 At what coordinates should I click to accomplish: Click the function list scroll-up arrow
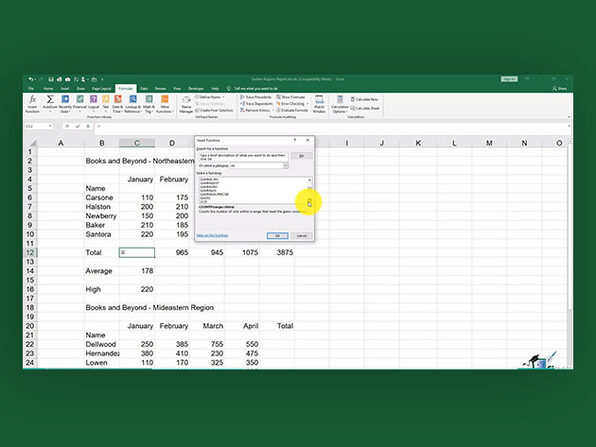coord(310,180)
